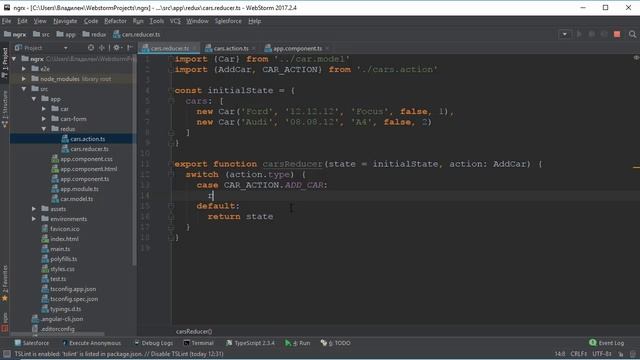Image resolution: width=640 pixels, height=360 pixels.
Task: Click cars.reducer.ts breadcrumb in navigation bar
Action: pyautogui.click(x=137, y=34)
